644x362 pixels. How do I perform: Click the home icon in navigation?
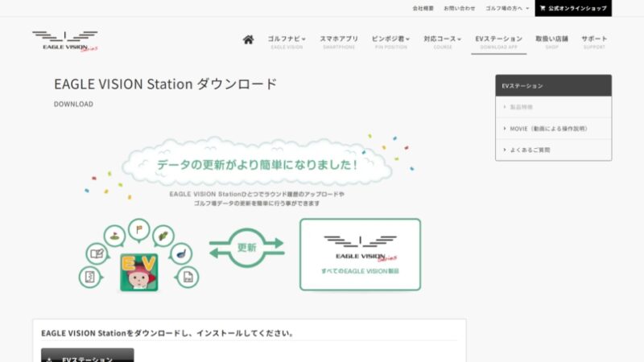pyautogui.click(x=248, y=39)
